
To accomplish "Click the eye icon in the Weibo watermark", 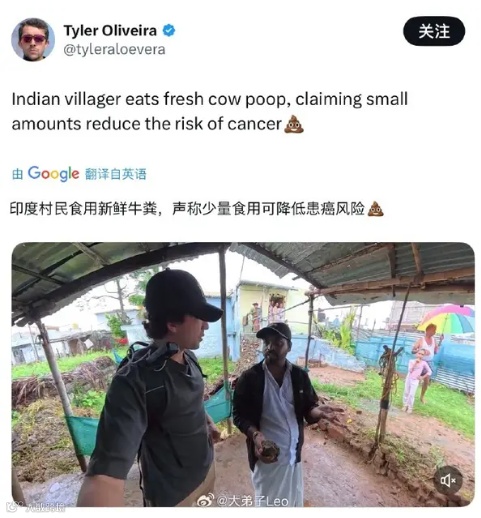I will click(204, 501).
